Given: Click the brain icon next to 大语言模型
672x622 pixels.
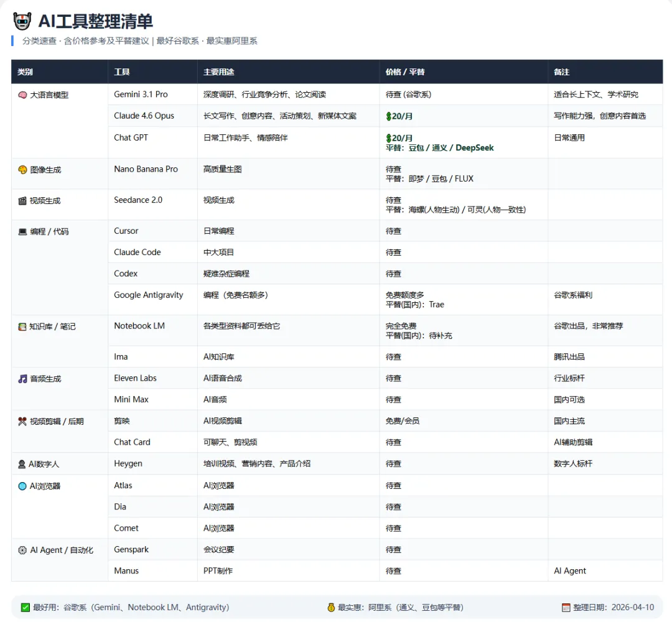Looking at the screenshot, I should click(22, 95).
